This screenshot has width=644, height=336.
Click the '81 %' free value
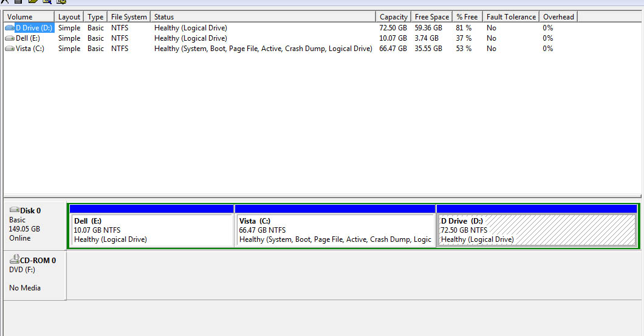pyautogui.click(x=464, y=28)
